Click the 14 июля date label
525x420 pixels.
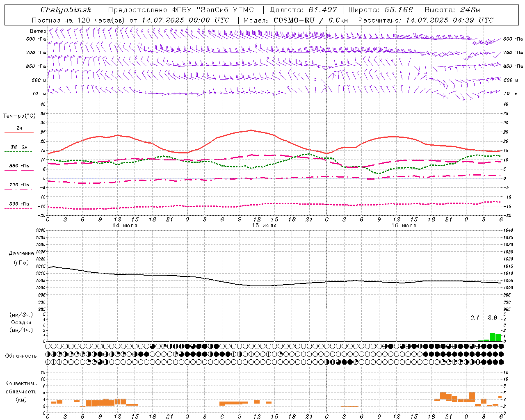[125, 226]
